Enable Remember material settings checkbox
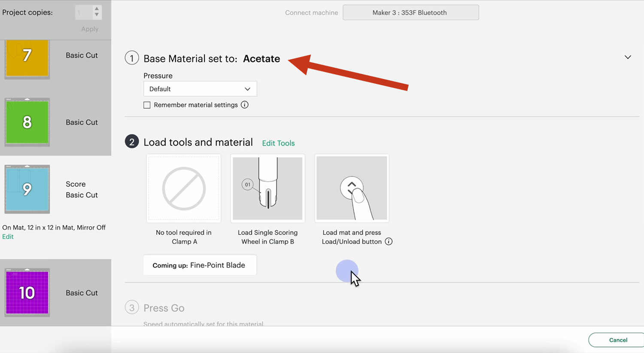The height and width of the screenshot is (353, 644). pyautogui.click(x=147, y=105)
